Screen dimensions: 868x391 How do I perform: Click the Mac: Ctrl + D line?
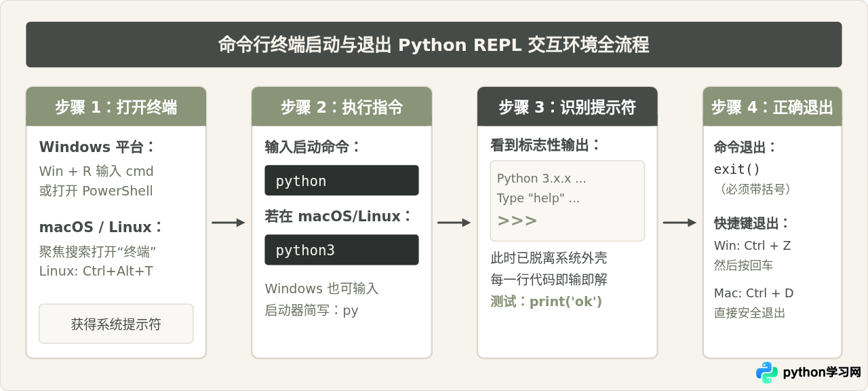click(x=753, y=293)
